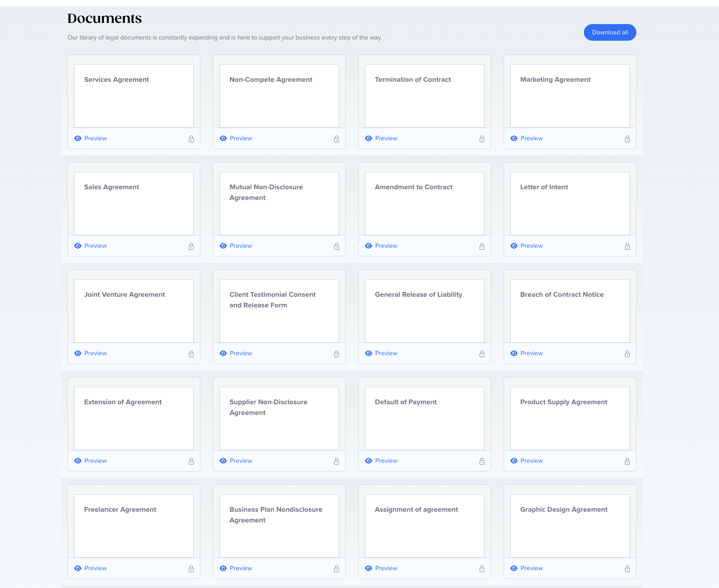Preview the Mutual Non-Disclosure Agreement

point(236,246)
